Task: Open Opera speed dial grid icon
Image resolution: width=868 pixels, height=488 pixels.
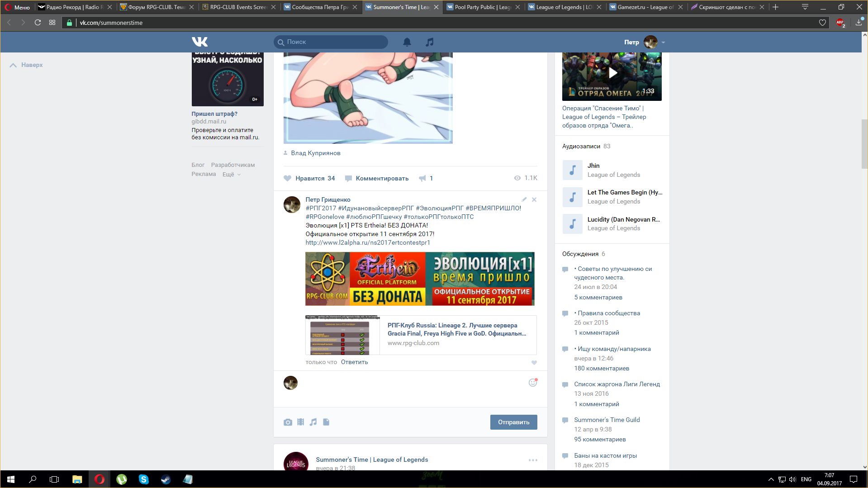Action: pyautogui.click(x=52, y=23)
